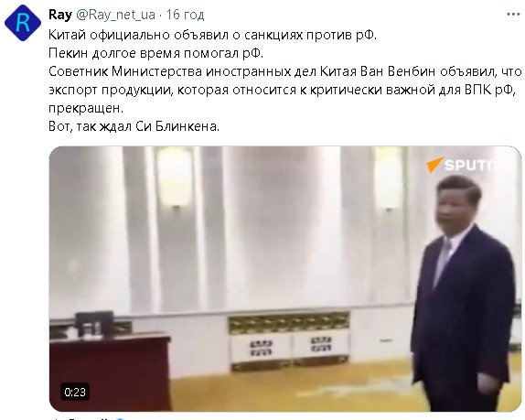Click the white SPUTN watermark text
Image resolution: width=525 pixels, height=420 pixels.
click(x=470, y=165)
